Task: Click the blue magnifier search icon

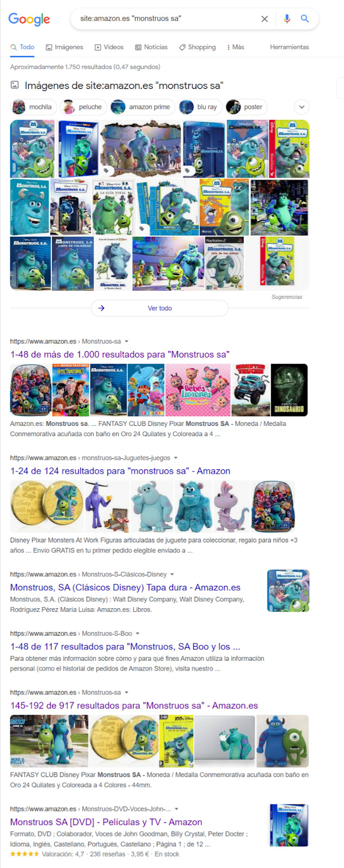Action: coord(305,18)
